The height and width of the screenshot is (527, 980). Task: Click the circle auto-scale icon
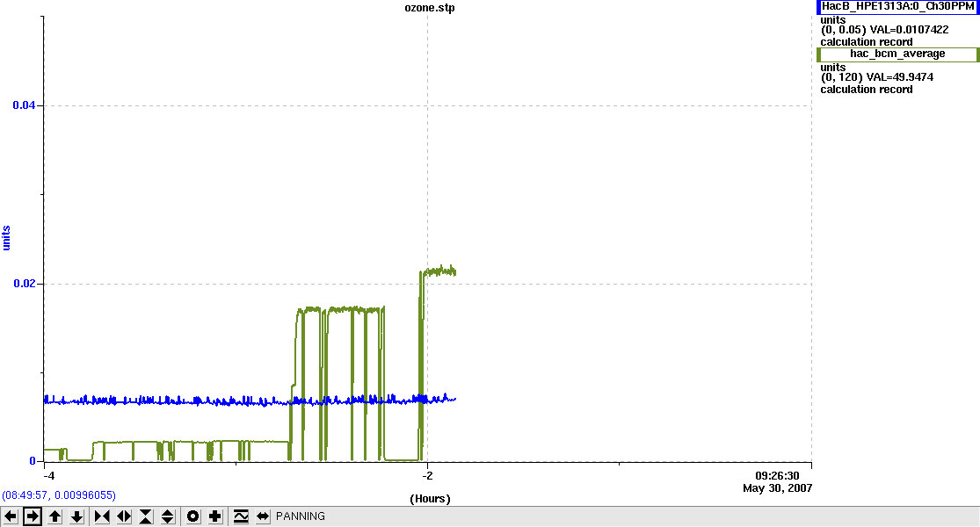[x=193, y=516]
